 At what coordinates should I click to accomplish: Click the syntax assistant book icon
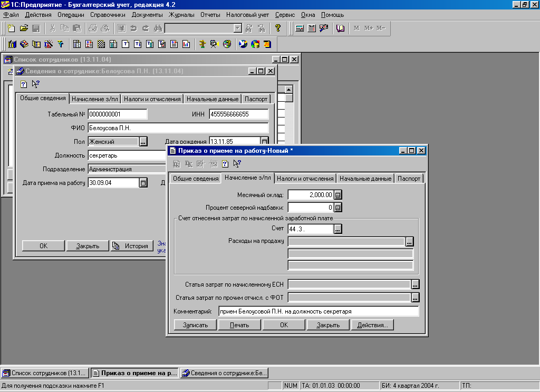(340, 28)
